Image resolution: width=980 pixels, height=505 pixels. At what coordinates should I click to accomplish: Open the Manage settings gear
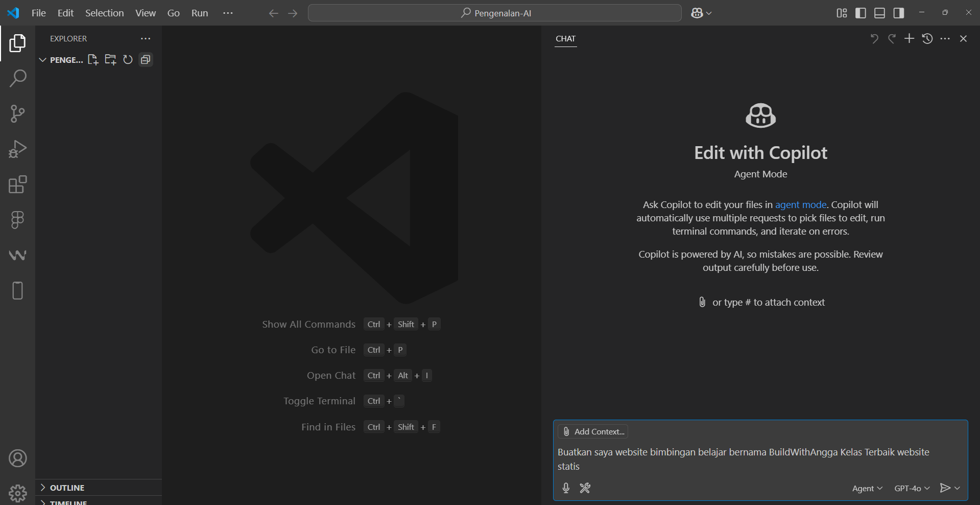pyautogui.click(x=17, y=493)
